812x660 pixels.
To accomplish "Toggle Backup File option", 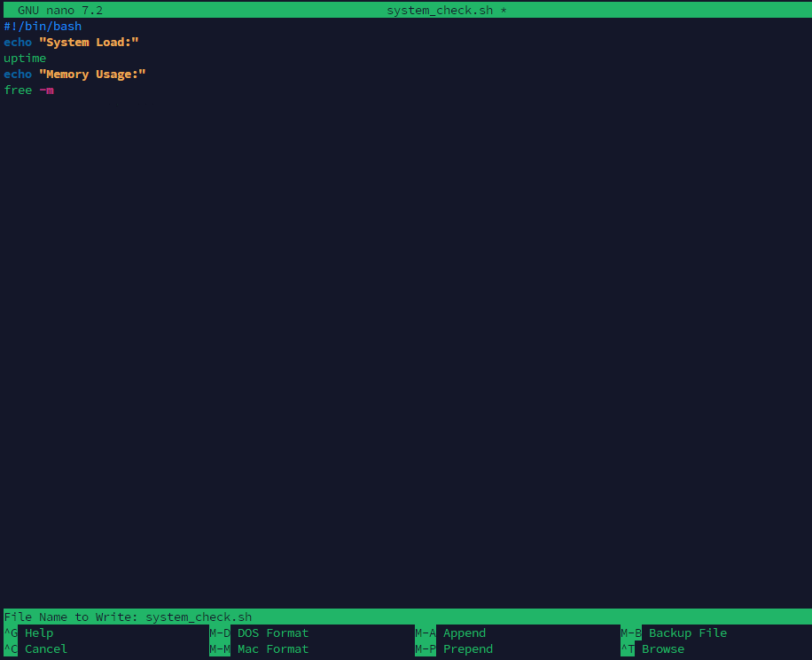I will tap(687, 632).
